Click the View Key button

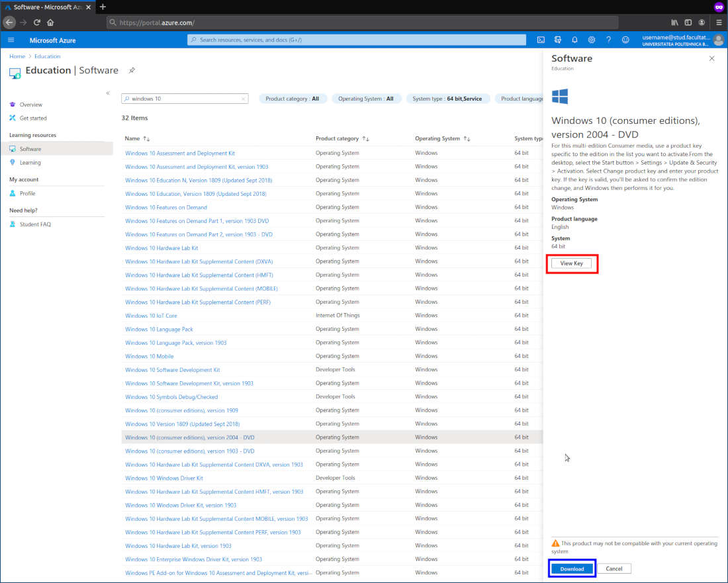pyautogui.click(x=571, y=263)
